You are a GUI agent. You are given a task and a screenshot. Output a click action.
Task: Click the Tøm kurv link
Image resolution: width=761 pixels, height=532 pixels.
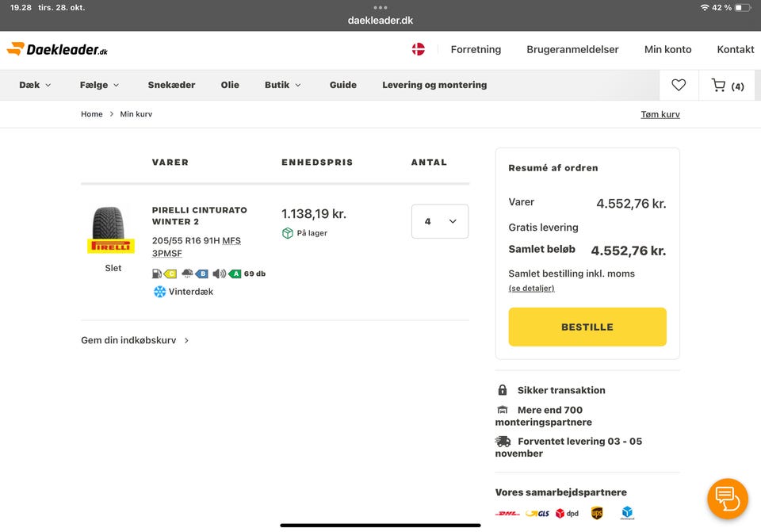[x=660, y=114]
